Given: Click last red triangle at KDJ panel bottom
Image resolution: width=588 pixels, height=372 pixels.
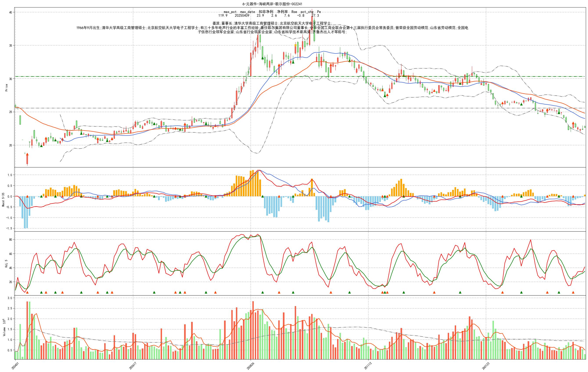Looking at the screenshot, I should click(x=573, y=292).
